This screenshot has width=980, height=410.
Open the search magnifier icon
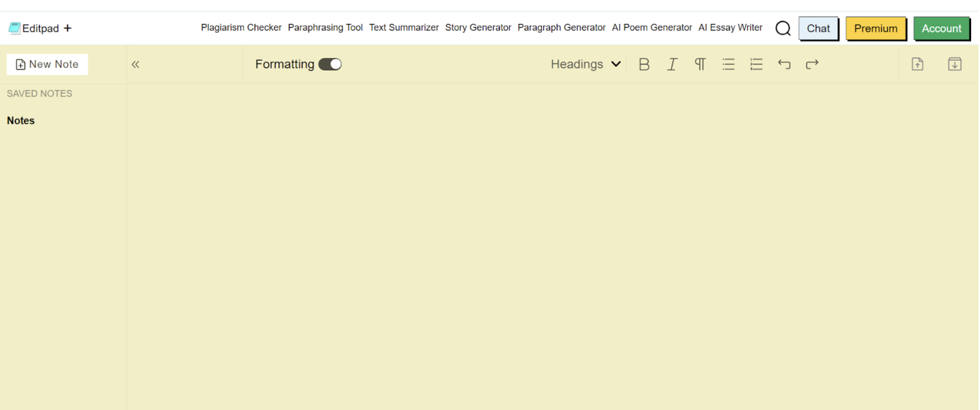pyautogui.click(x=783, y=28)
